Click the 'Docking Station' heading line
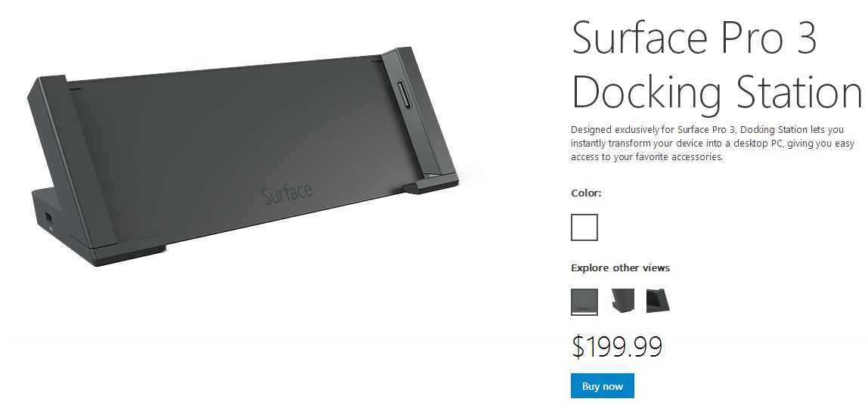The width and height of the screenshot is (868, 405). 716,91
